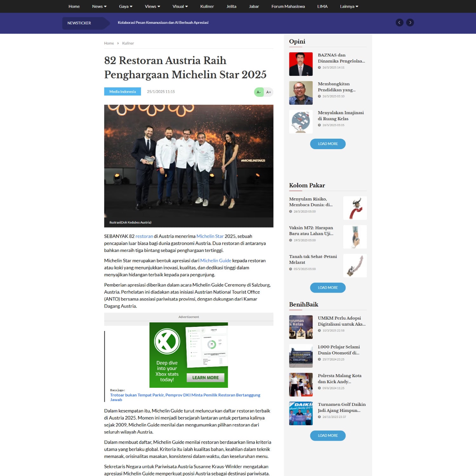
Task: Click BAZNAS article author thumbnail
Action: tap(301, 64)
